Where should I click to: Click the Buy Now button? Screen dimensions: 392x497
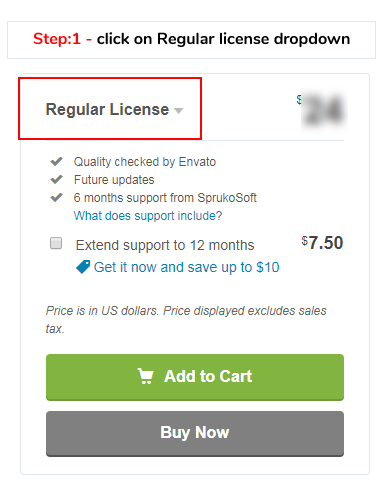point(195,433)
